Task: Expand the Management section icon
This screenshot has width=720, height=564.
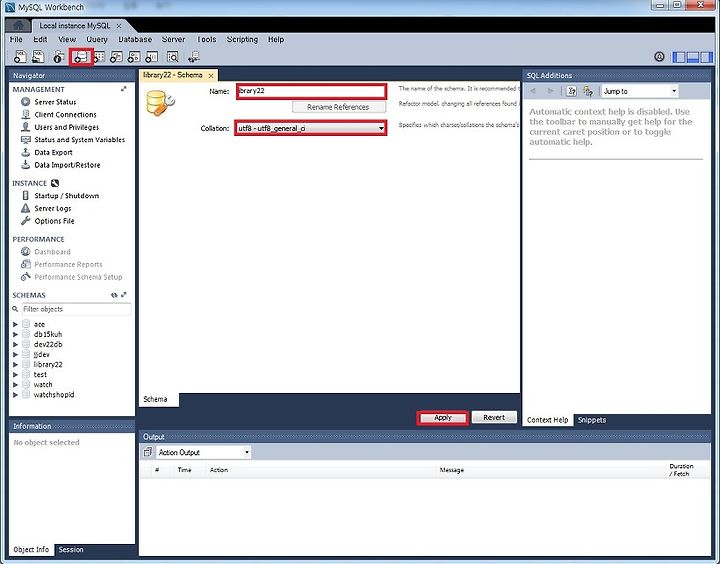Action: coord(124,89)
